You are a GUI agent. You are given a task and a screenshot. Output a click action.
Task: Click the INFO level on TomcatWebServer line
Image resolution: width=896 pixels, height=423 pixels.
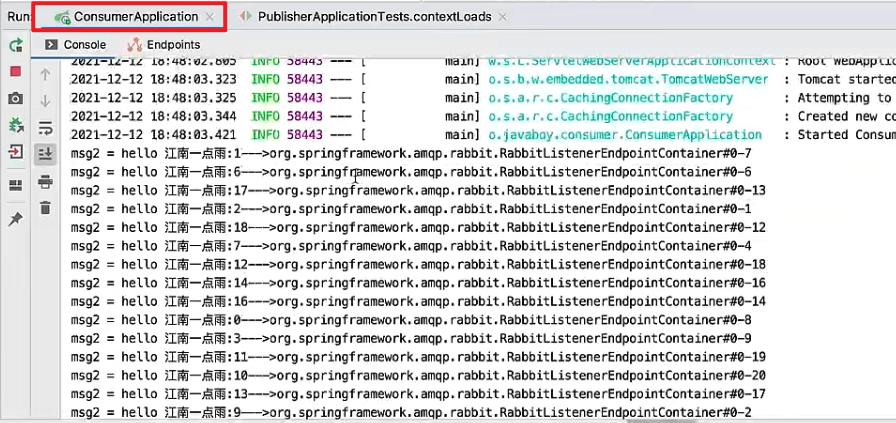(265, 79)
